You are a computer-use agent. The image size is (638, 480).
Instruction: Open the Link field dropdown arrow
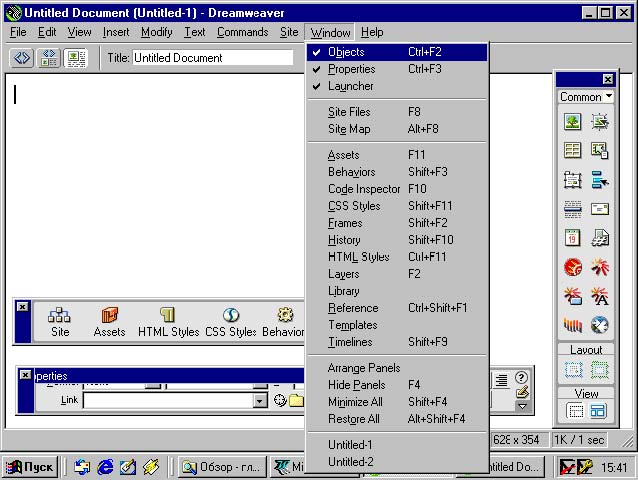[x=260, y=401]
